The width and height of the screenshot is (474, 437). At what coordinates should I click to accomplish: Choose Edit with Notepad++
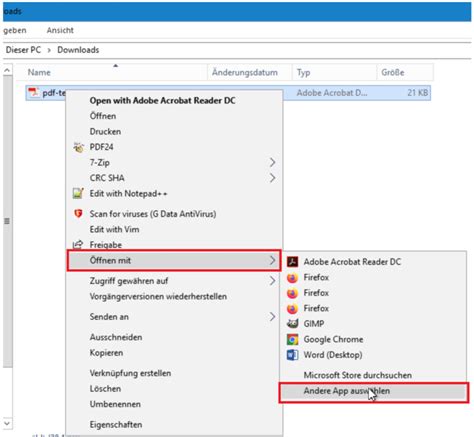[128, 193]
